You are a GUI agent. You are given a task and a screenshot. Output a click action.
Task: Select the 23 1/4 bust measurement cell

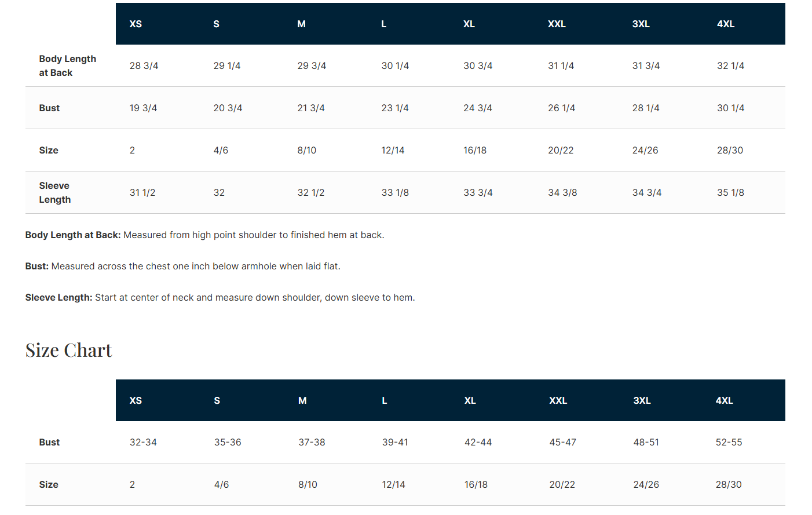pos(395,108)
